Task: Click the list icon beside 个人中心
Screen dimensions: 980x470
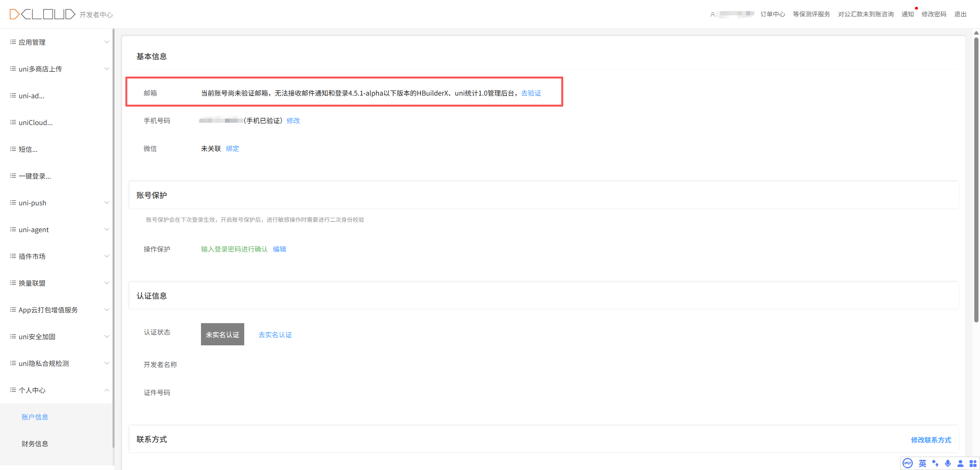Action: click(x=13, y=390)
